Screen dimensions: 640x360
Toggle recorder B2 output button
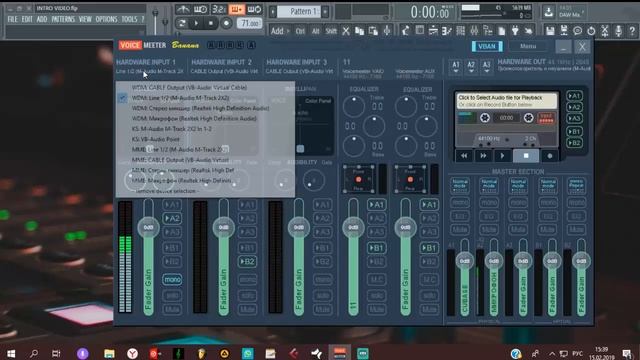[574, 143]
